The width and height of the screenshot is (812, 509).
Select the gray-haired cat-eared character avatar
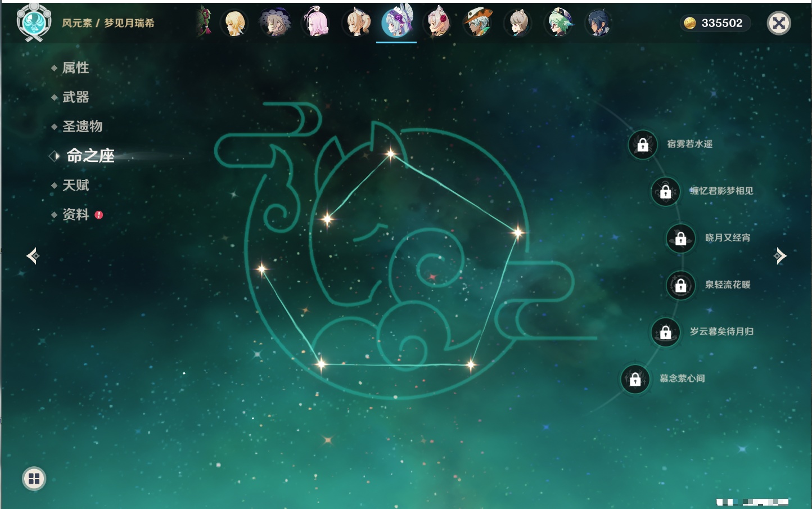click(518, 23)
